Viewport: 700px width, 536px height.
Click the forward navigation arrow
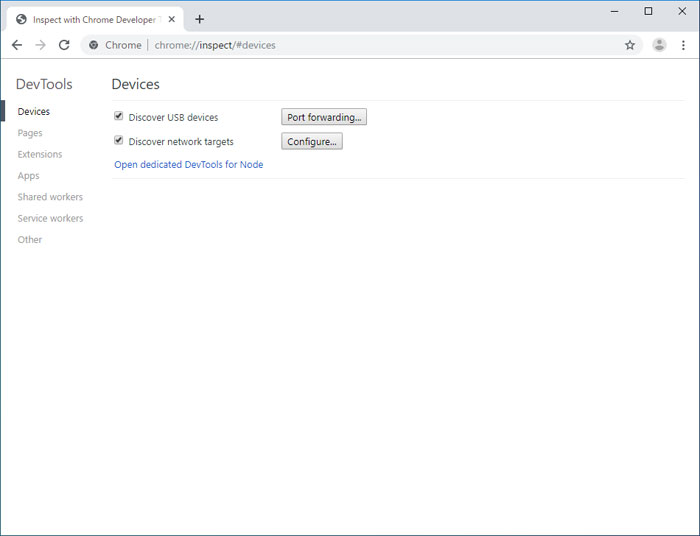[x=41, y=45]
